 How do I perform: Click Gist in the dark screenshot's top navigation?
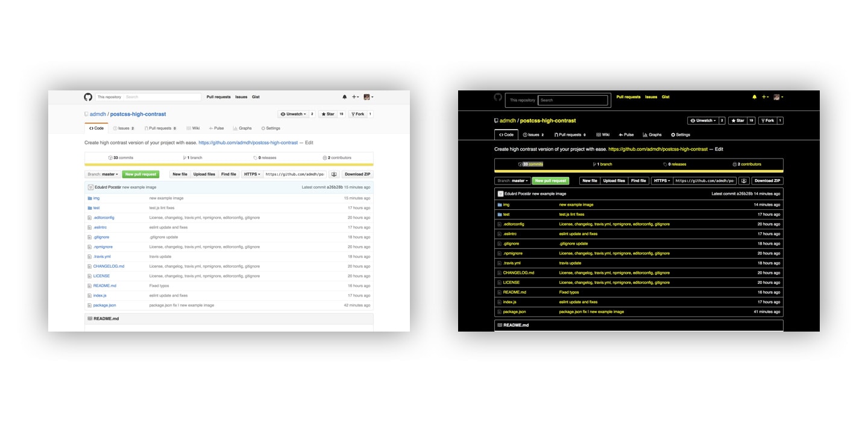(665, 97)
